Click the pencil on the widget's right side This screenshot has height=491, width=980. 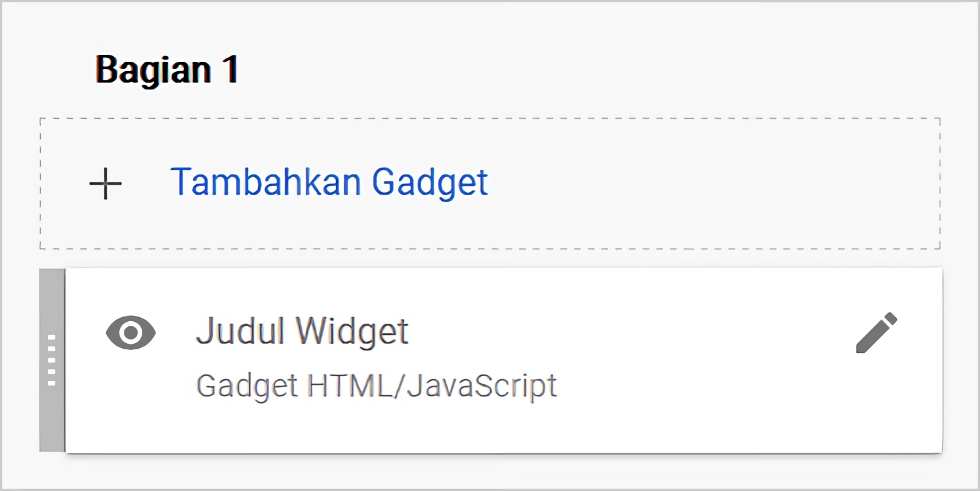[876, 333]
